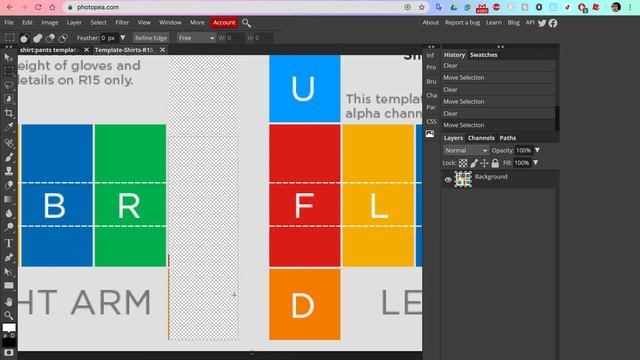Collapse the left toolbar with arrows

(x=9, y=47)
